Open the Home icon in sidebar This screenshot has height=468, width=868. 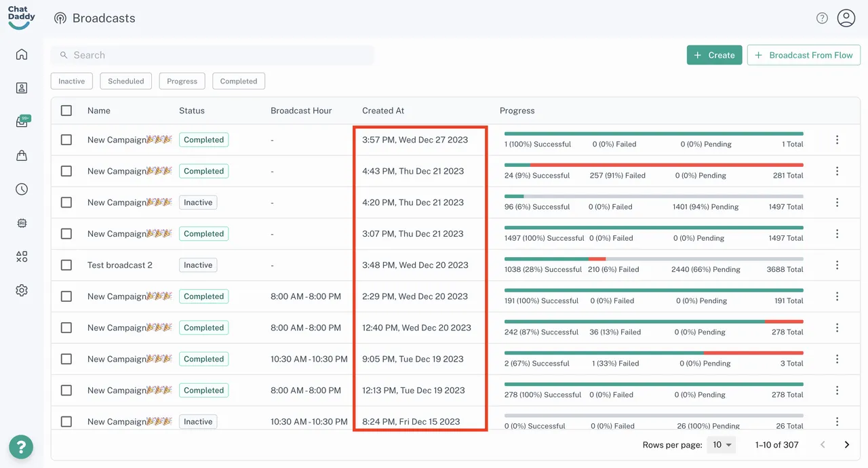coord(22,54)
